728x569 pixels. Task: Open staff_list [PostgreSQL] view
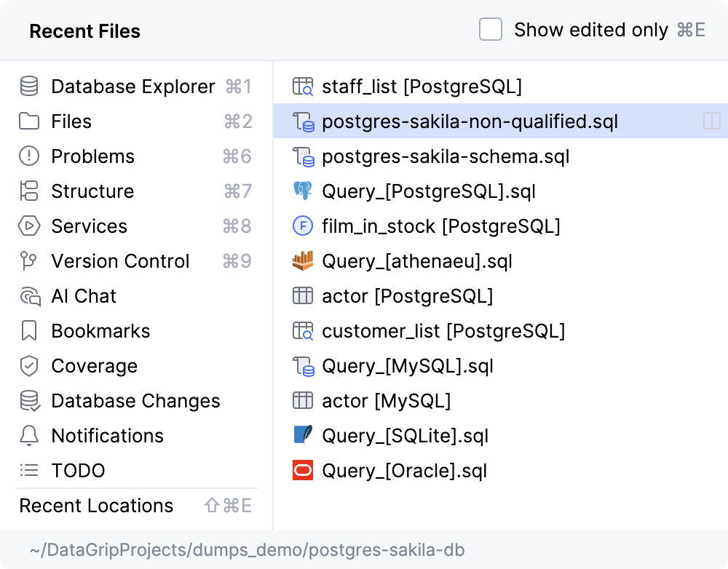[x=422, y=87]
